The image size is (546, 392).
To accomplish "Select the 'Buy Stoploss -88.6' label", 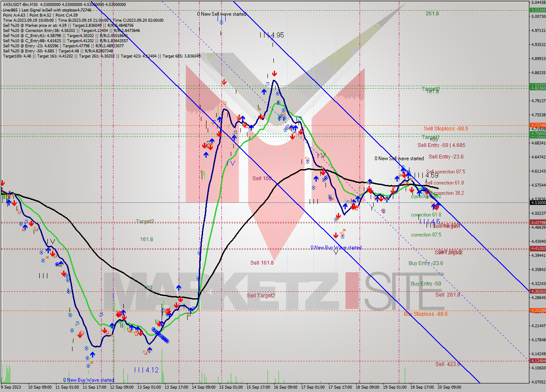I will pyautogui.click(x=426, y=314).
